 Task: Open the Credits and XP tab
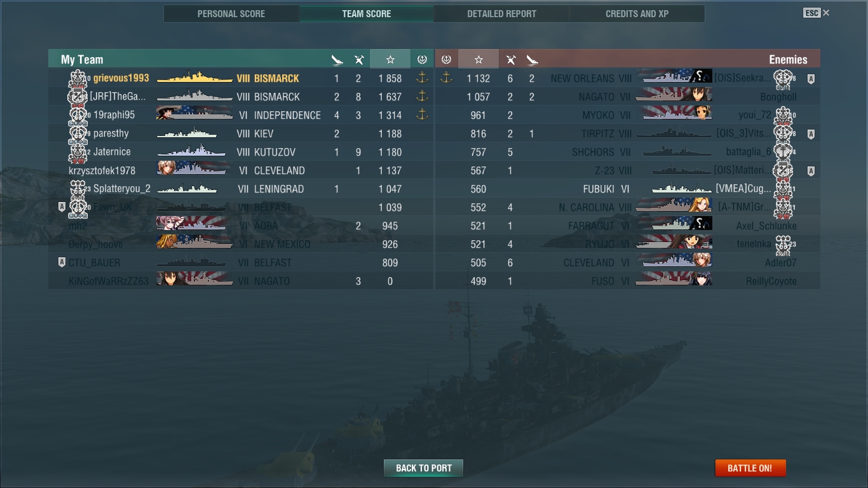point(637,13)
